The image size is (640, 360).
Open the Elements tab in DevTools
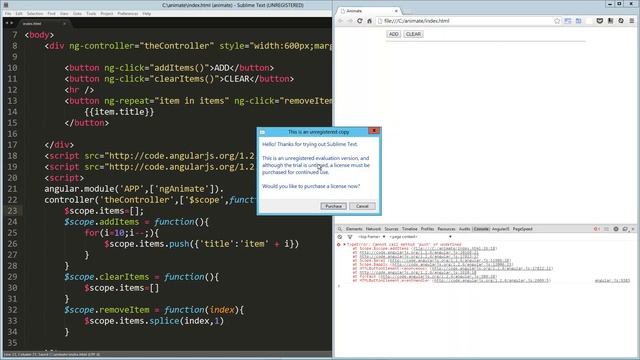pos(354,229)
